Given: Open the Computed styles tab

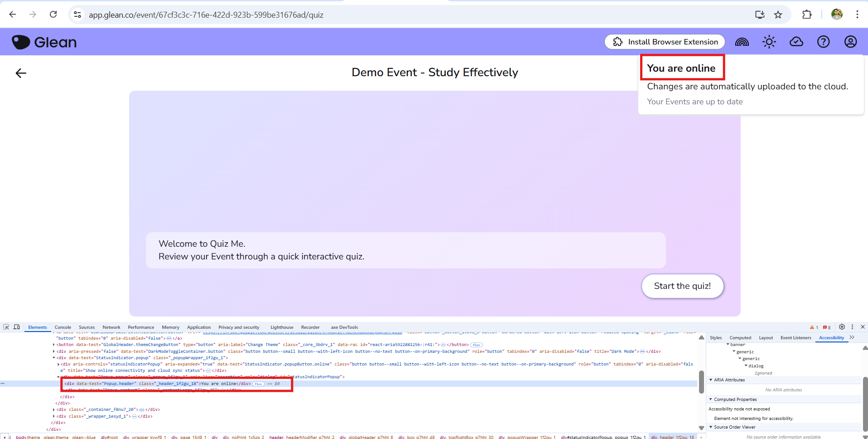Looking at the screenshot, I should [x=740, y=338].
